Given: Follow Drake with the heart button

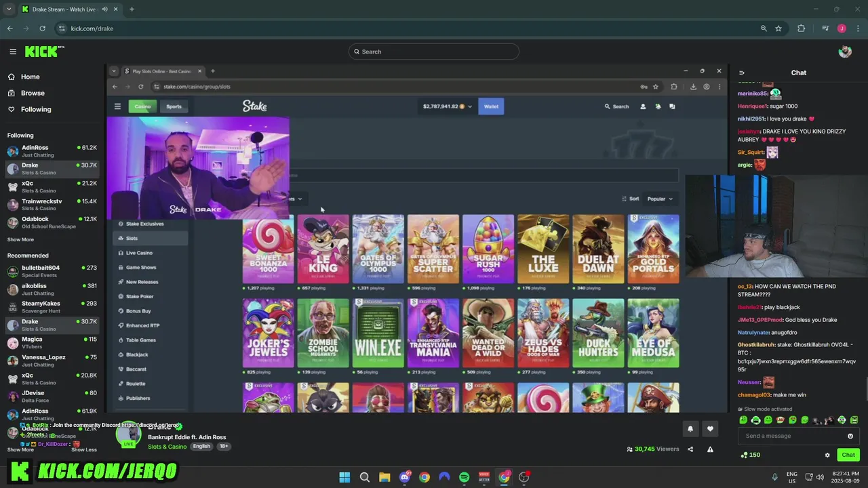Looking at the screenshot, I should (x=710, y=428).
